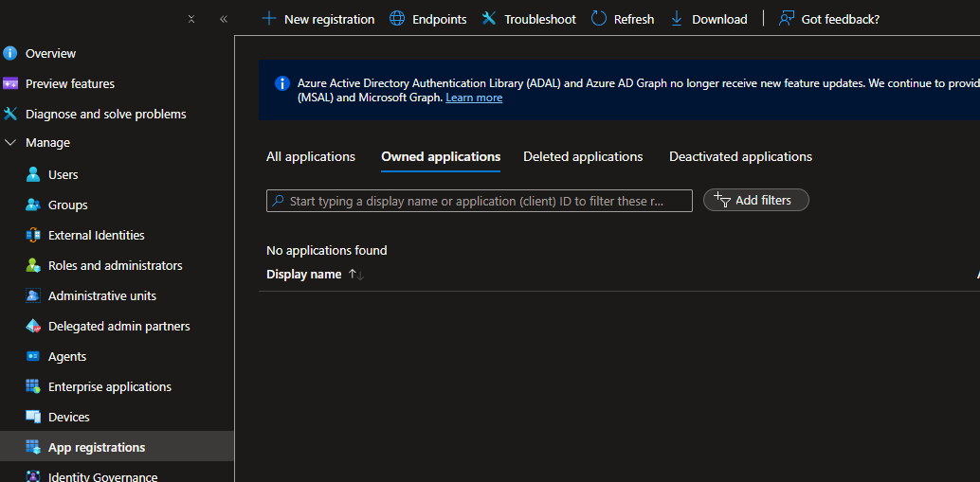Click the New registration plus icon
Image resolution: width=980 pixels, height=482 pixels.
coord(269,19)
